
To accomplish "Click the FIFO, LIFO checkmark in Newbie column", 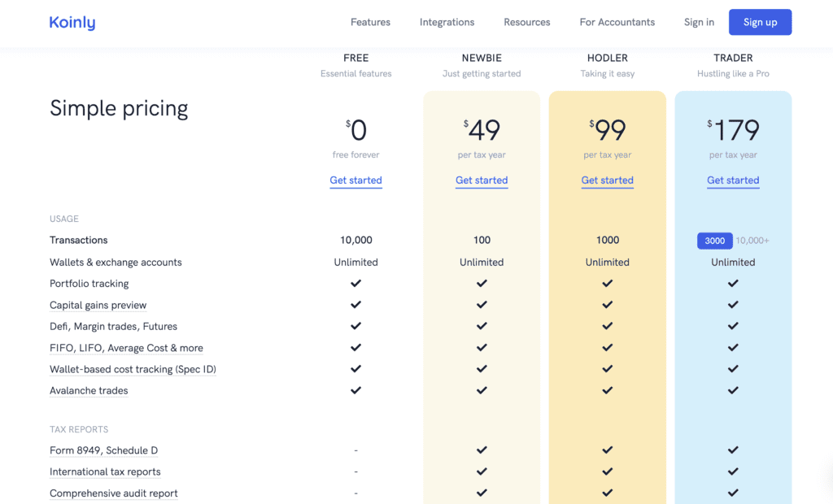I will pos(482,347).
